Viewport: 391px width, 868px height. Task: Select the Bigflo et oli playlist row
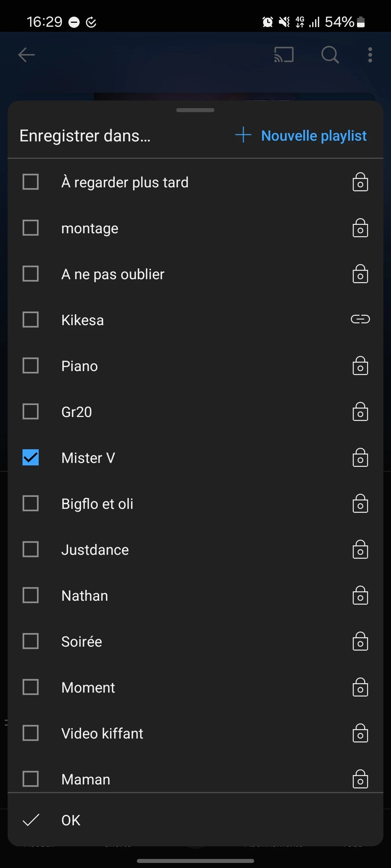97,504
